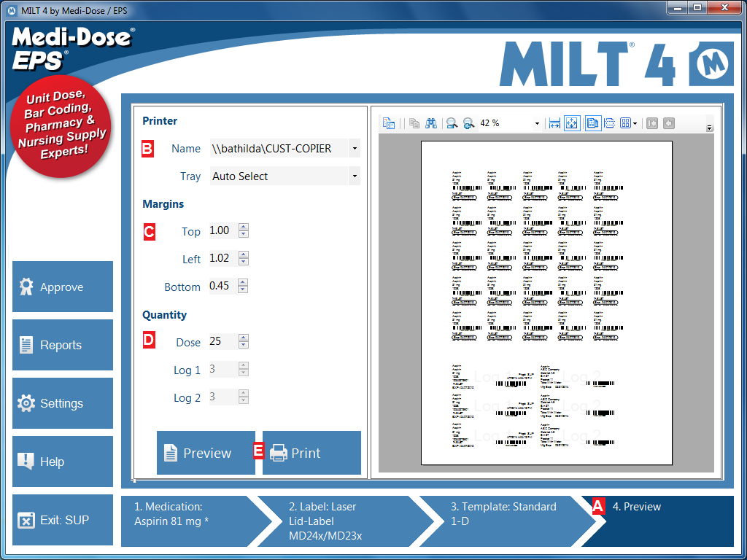Decrease Bottom margin value

click(x=243, y=289)
